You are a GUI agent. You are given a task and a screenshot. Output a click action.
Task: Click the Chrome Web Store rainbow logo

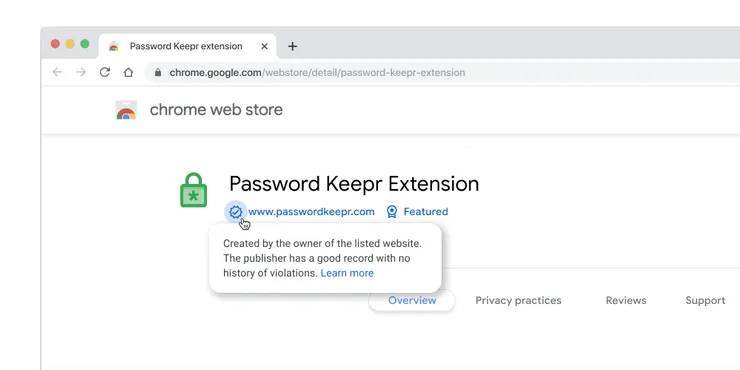tap(126, 110)
